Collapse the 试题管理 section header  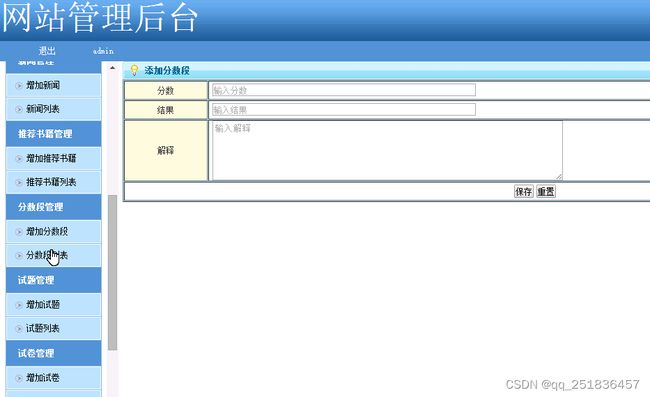pyautogui.click(x=53, y=280)
